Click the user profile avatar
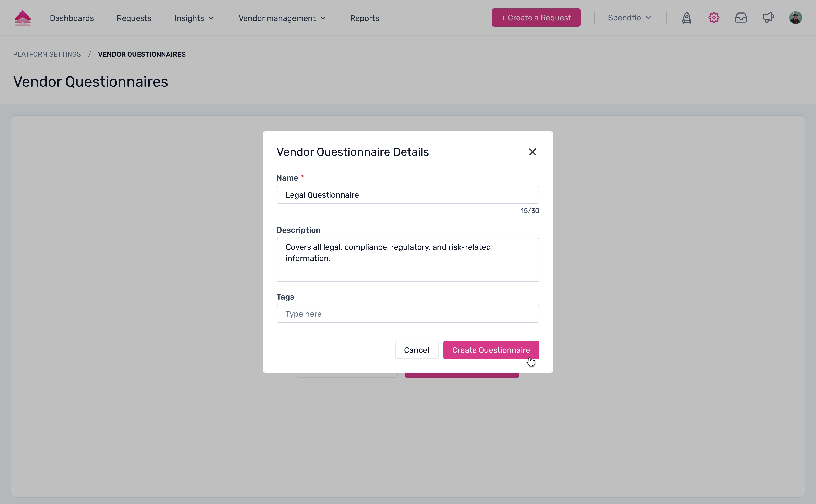Screen dimensions: 816x504 tap(795, 18)
